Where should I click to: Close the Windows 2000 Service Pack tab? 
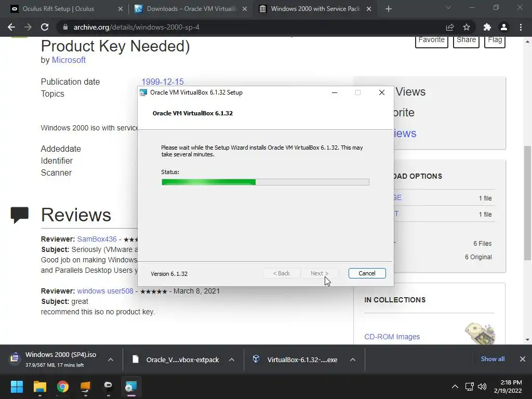click(x=369, y=9)
